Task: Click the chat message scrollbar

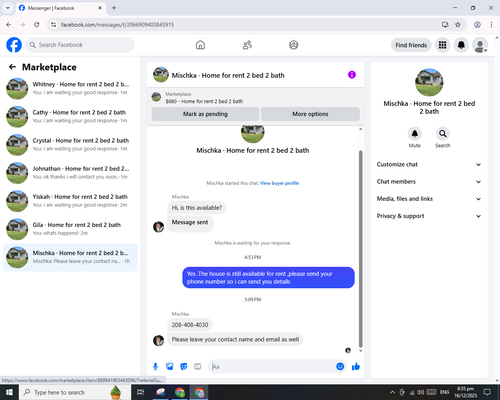Action: [x=360, y=249]
